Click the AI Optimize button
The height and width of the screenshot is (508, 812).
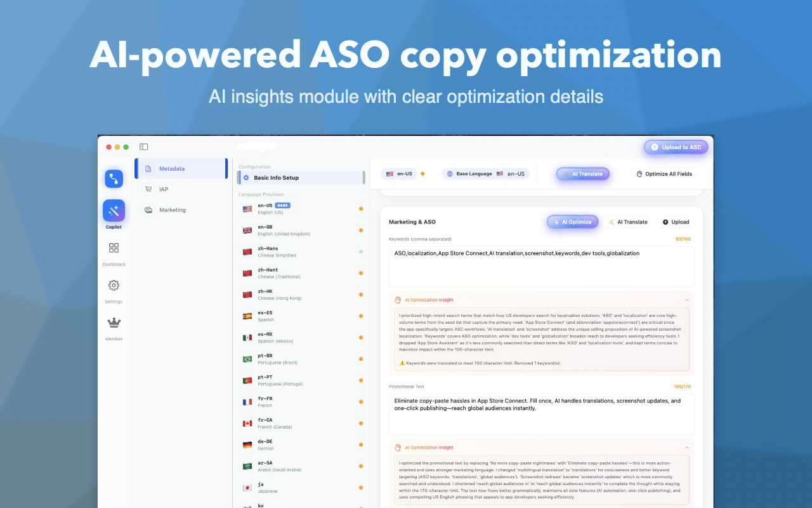click(x=573, y=222)
